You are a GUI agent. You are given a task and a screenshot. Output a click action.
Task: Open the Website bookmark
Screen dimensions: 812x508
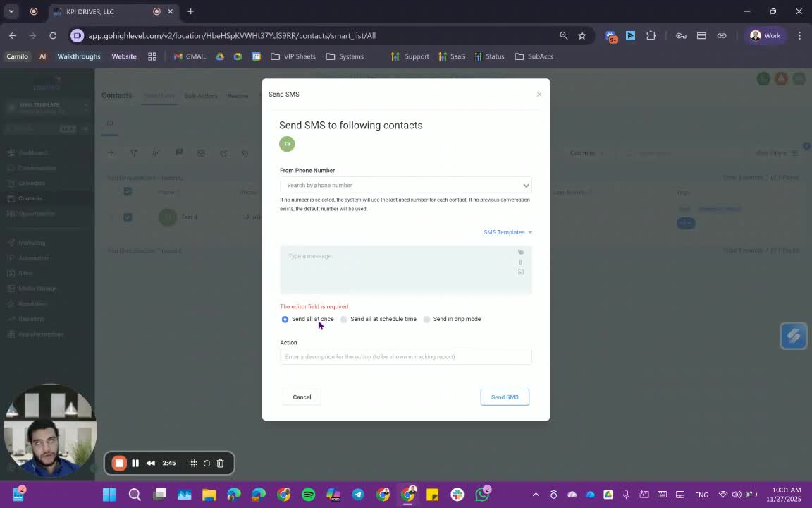point(124,56)
